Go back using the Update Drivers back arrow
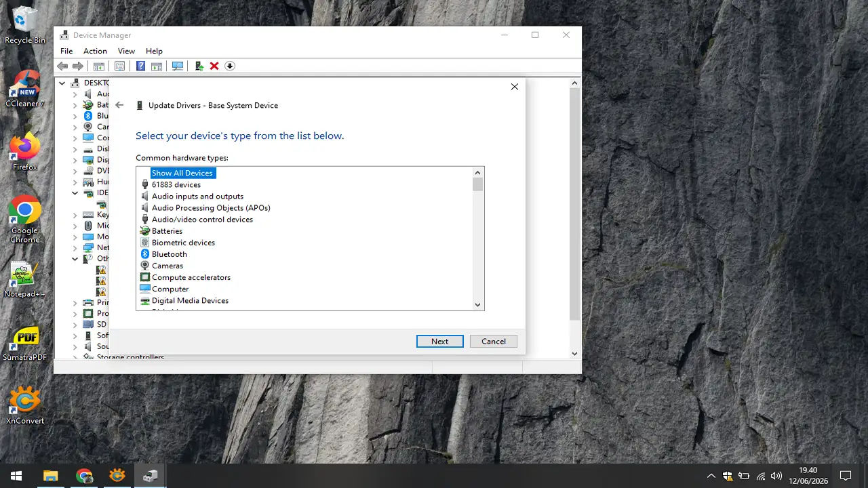Image resolution: width=868 pixels, height=488 pixels. coord(119,105)
